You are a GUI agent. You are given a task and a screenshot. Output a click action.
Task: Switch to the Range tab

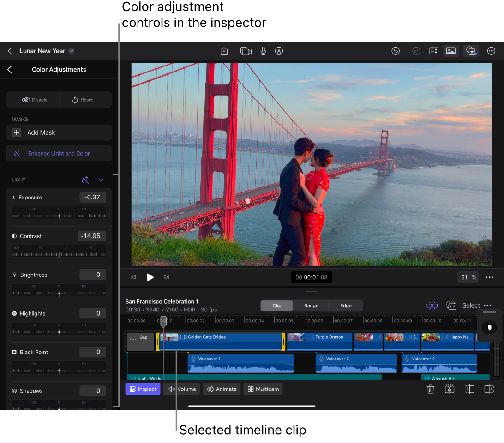(311, 305)
